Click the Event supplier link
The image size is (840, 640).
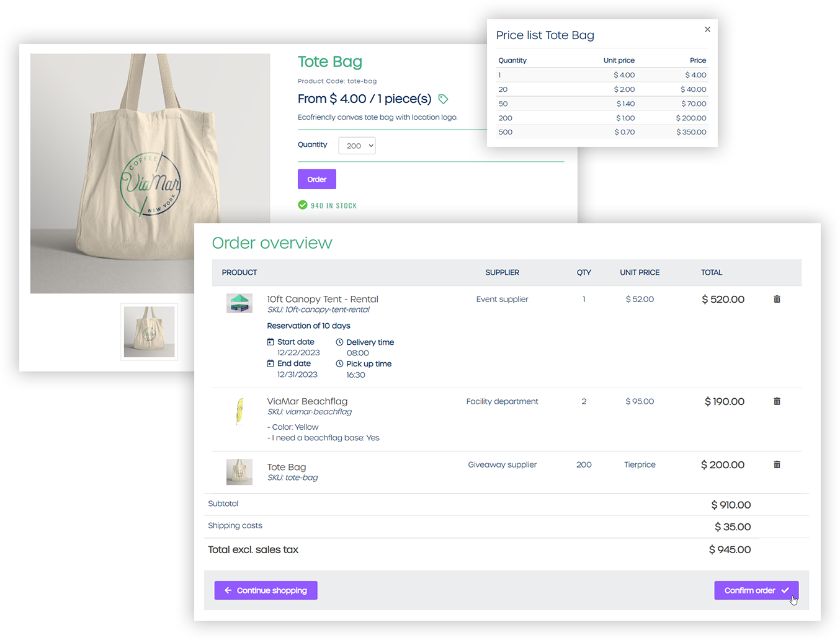click(x=503, y=299)
